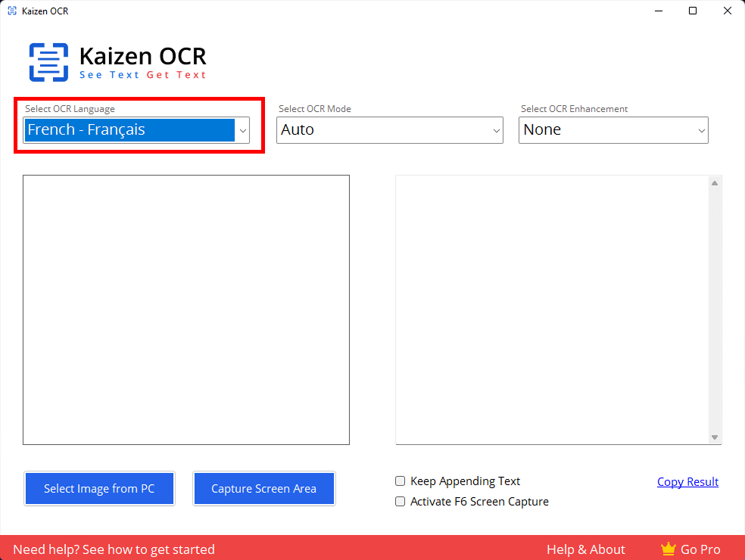The image size is (745, 560).
Task: Click the Copy Result link
Action: [687, 481]
